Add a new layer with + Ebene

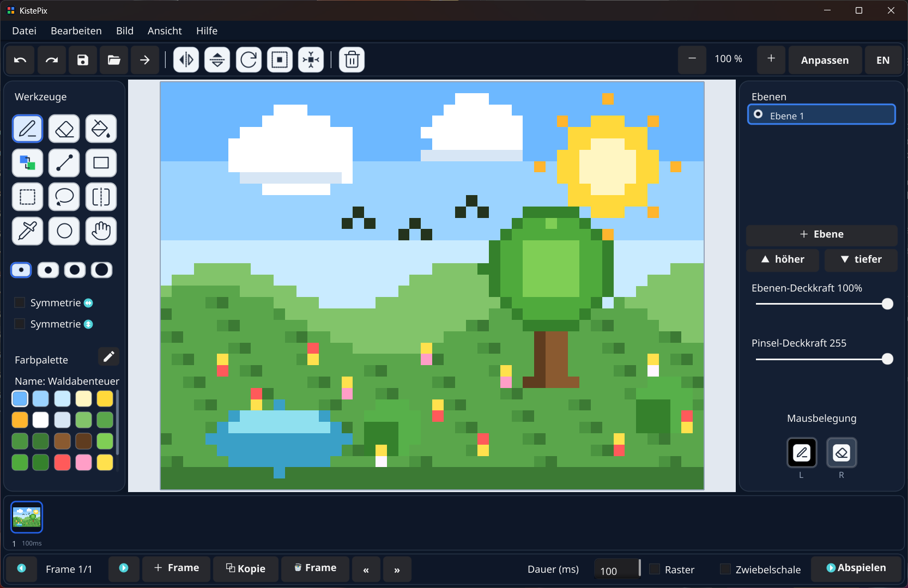coord(822,234)
